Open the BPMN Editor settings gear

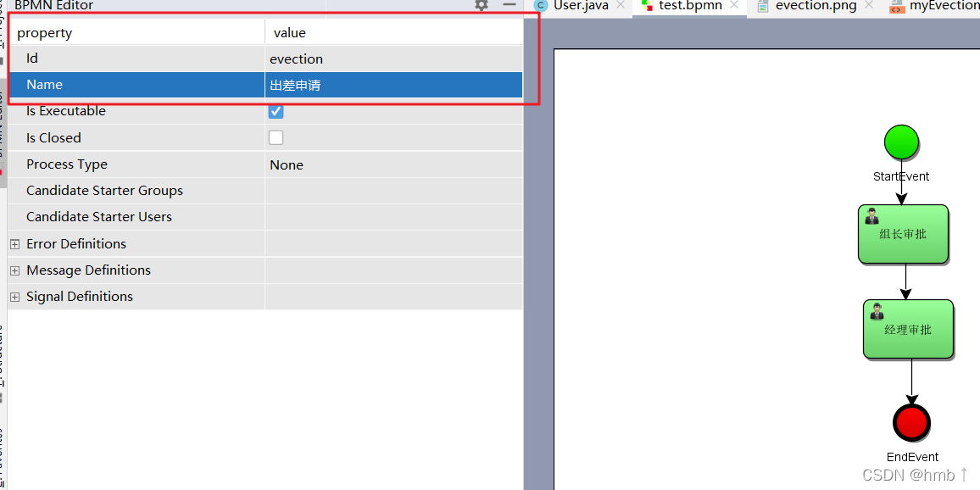[x=481, y=5]
